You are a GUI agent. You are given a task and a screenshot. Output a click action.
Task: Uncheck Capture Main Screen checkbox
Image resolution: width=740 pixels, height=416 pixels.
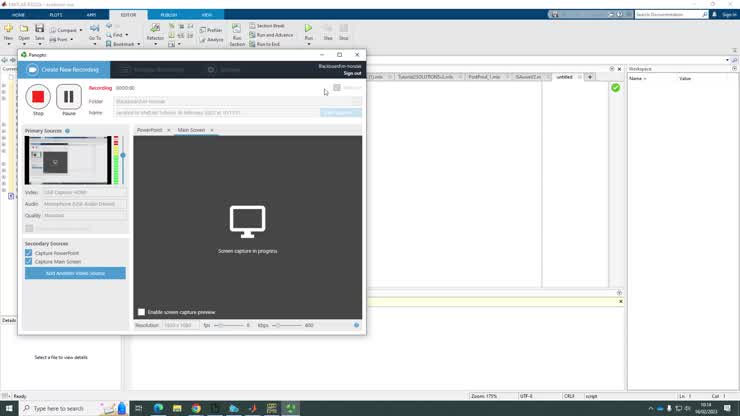coord(29,261)
